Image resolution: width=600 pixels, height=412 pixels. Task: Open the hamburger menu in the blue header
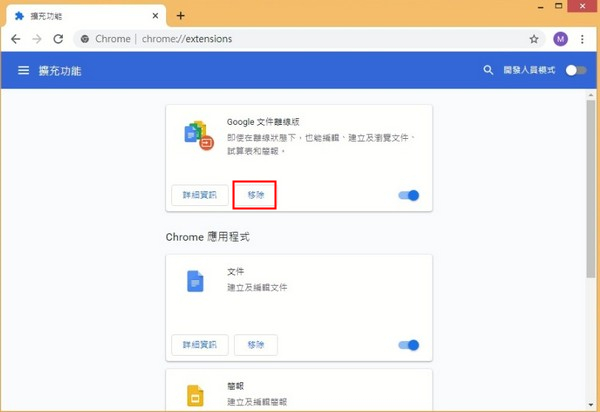coord(23,70)
